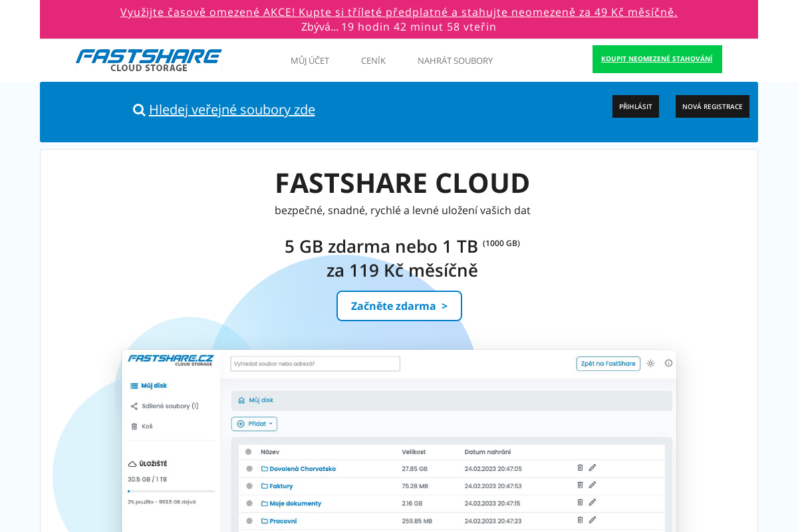
Task: Click FASTSHARE.CZ logo in the preview image
Action: click(x=171, y=360)
